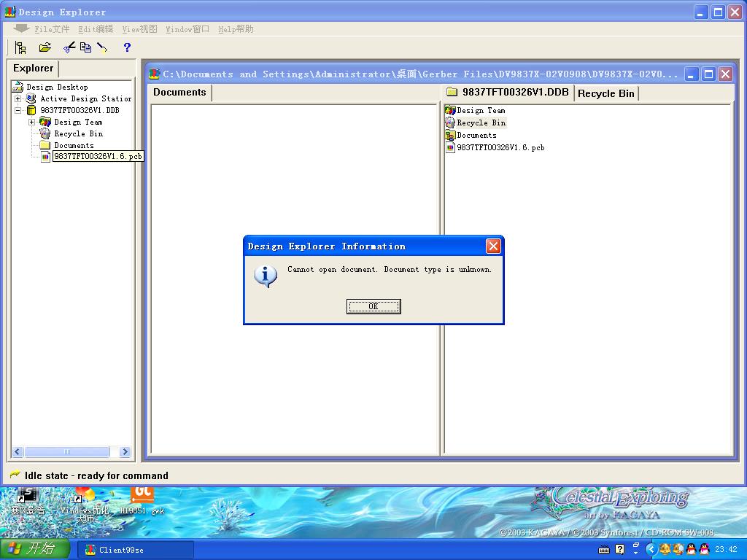Switch to the 9837TFT00326V1.DDB tab
The width and height of the screenshot is (747, 560).
tap(508, 93)
